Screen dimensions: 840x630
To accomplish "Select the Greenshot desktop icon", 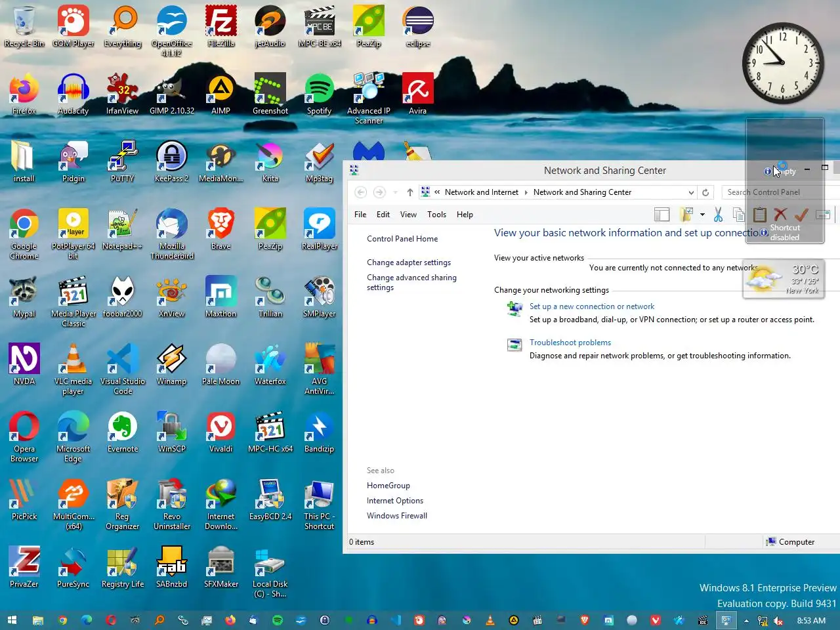I will [270, 94].
